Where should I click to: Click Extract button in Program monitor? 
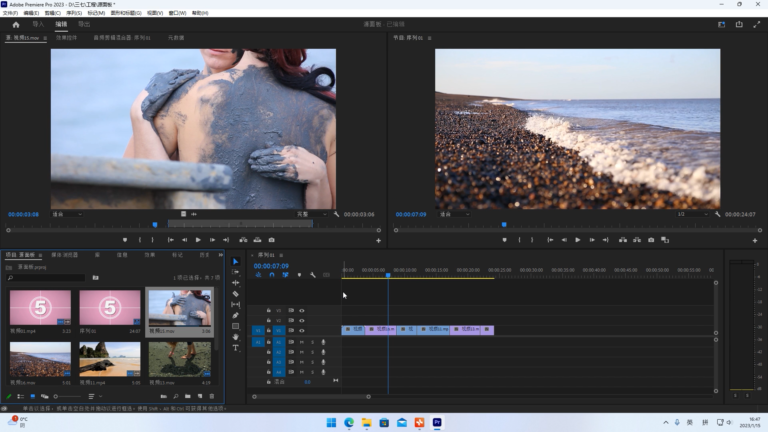(x=637, y=240)
